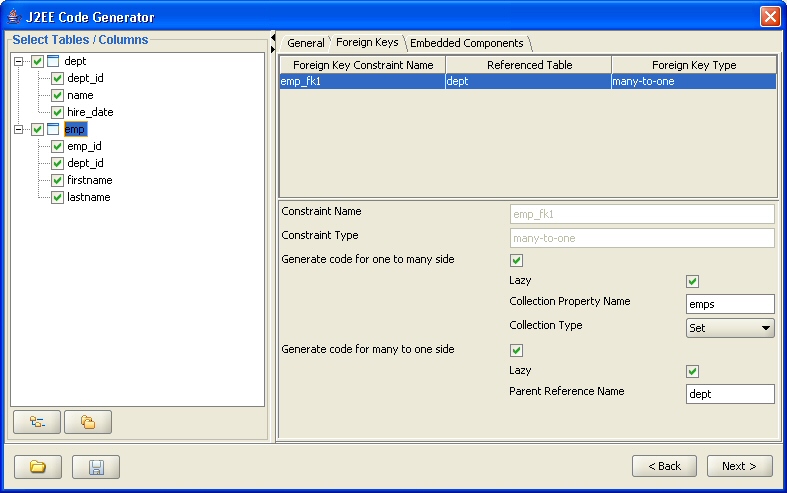Image resolution: width=787 pixels, height=493 pixels.
Task: Click the dept cell in Referenced Table column
Action: [529, 81]
